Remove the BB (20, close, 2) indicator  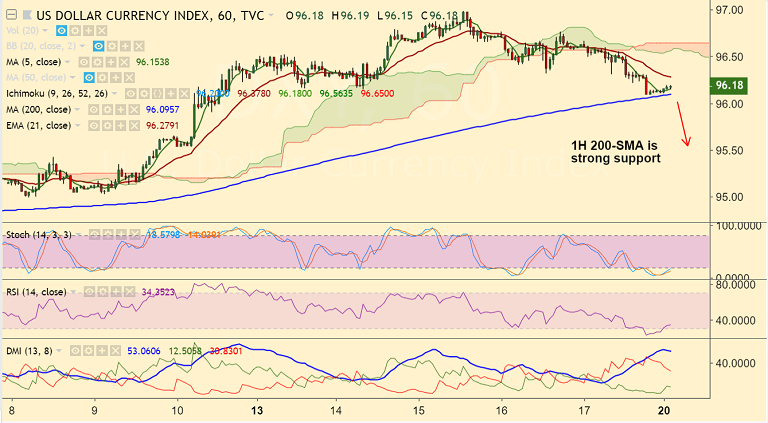(139, 46)
